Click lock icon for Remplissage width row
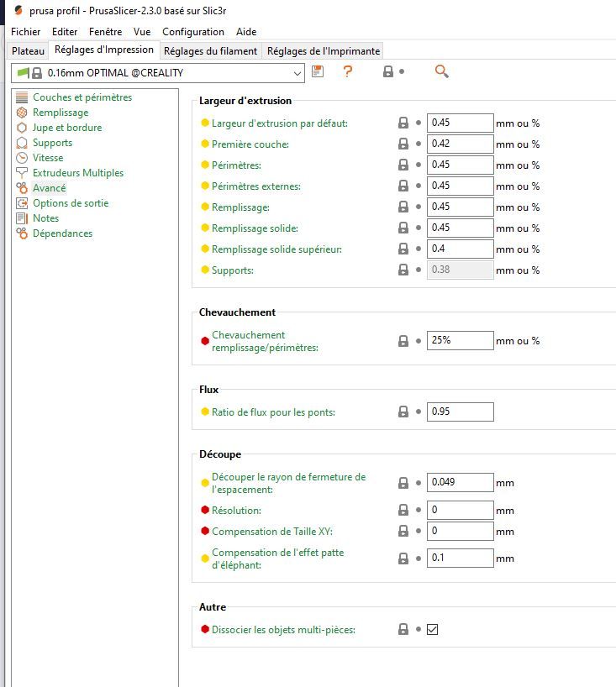Viewport: 616px width, 687px height. click(x=403, y=207)
